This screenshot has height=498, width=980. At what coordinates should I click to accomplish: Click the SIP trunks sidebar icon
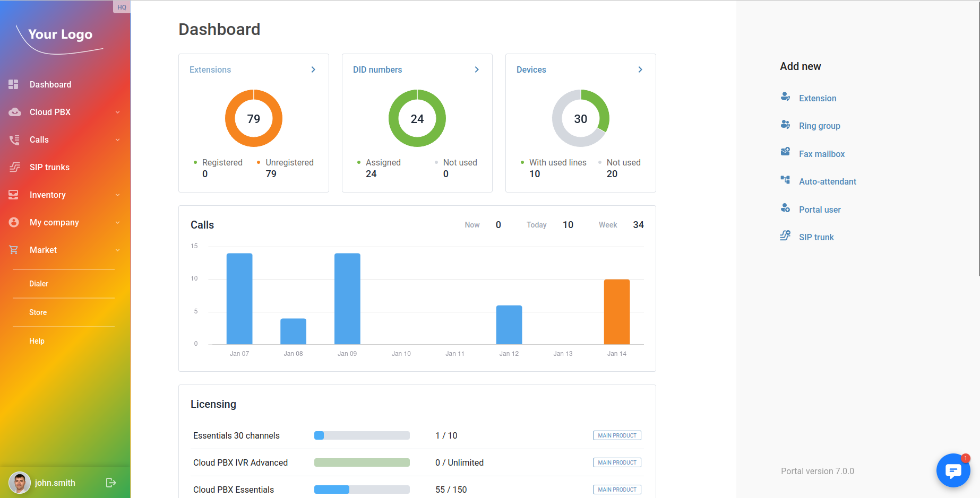[x=14, y=167]
